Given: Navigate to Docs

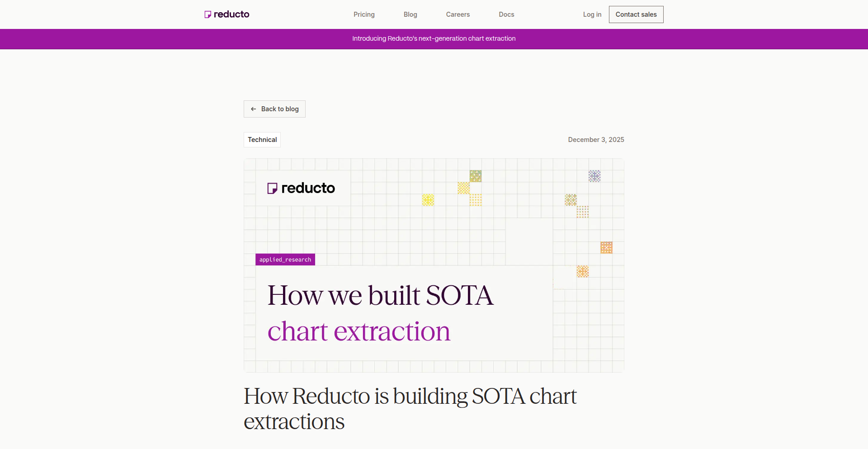Looking at the screenshot, I should point(506,14).
